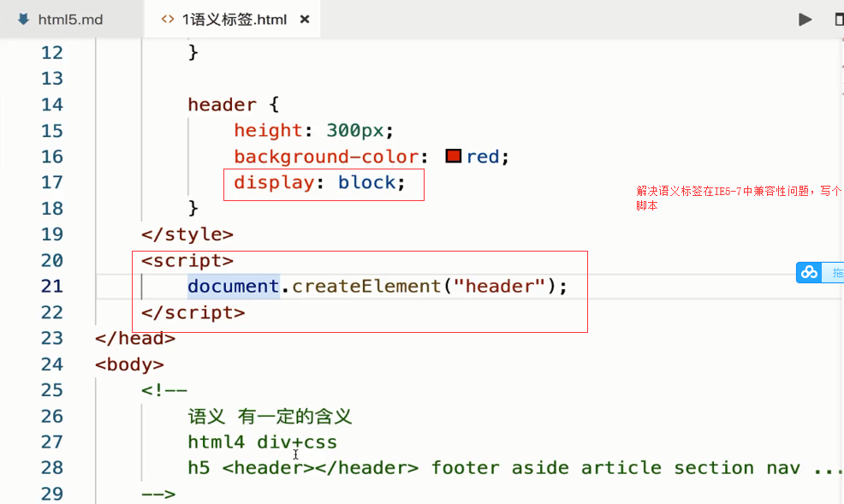This screenshot has height=504, width=844.
Task: Click createElement in the script
Action: click(x=366, y=286)
